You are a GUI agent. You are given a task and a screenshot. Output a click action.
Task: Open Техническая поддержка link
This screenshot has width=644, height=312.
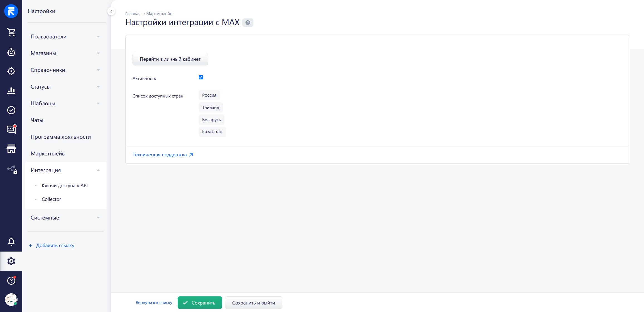coord(163,155)
